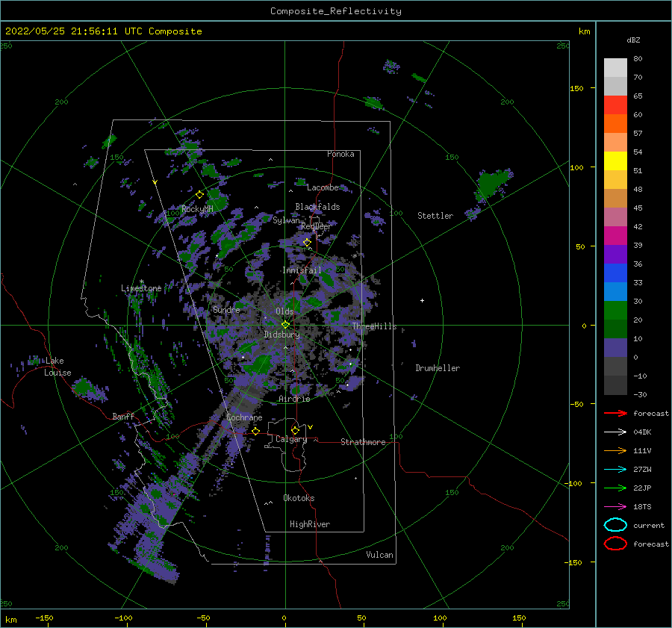Click the Composite_Reflectivity title

[x=336, y=11]
